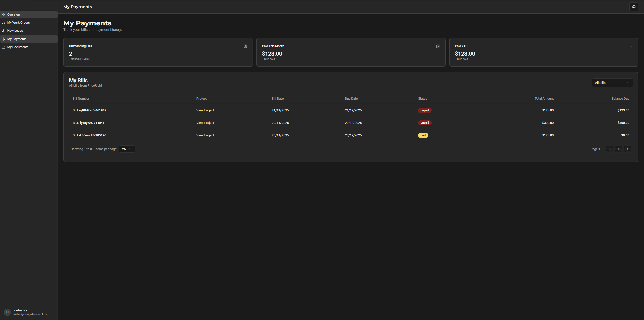Open the All Bills filter dropdown

coord(612,83)
